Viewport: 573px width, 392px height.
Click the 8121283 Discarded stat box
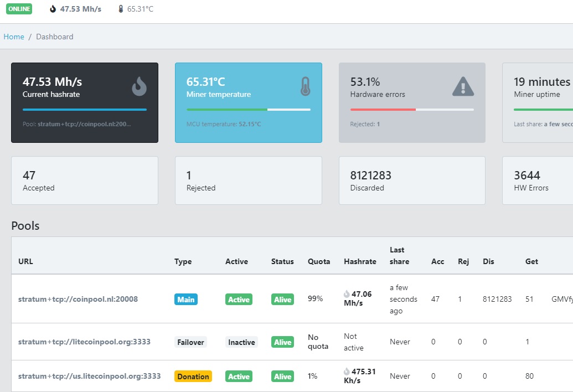pos(412,180)
